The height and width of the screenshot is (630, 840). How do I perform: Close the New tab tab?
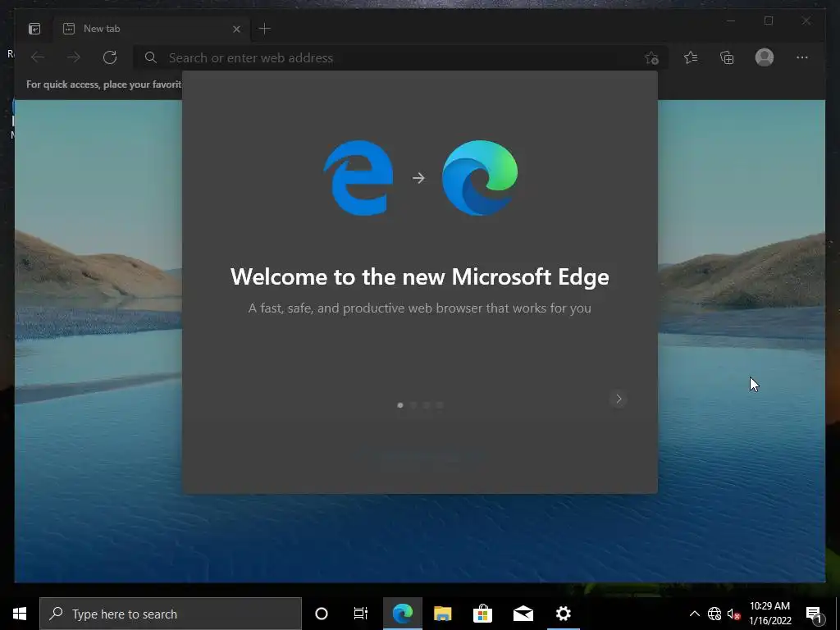[236, 29]
